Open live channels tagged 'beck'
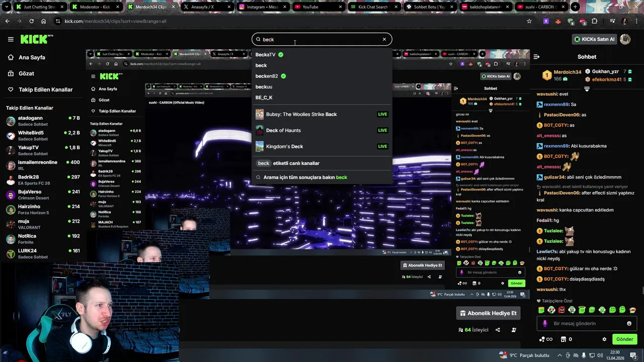644x362 pixels. point(321,163)
